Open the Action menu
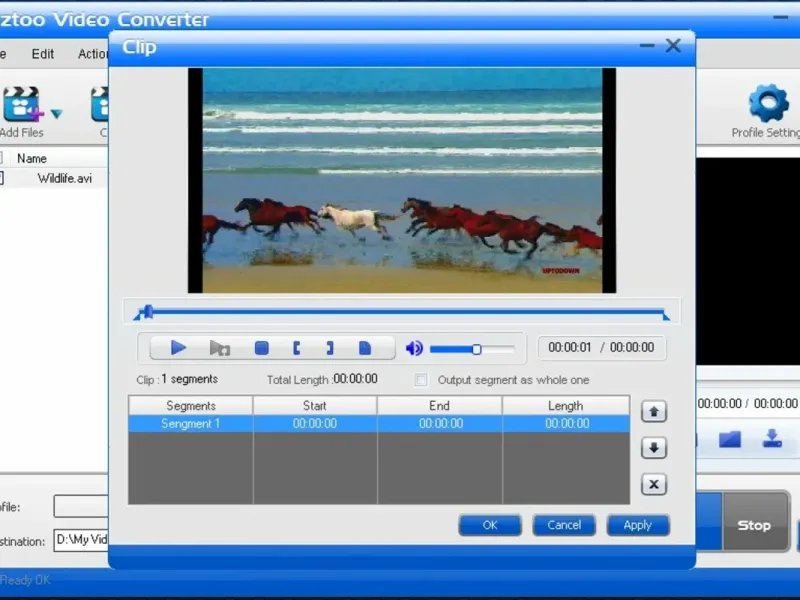 pyautogui.click(x=93, y=54)
